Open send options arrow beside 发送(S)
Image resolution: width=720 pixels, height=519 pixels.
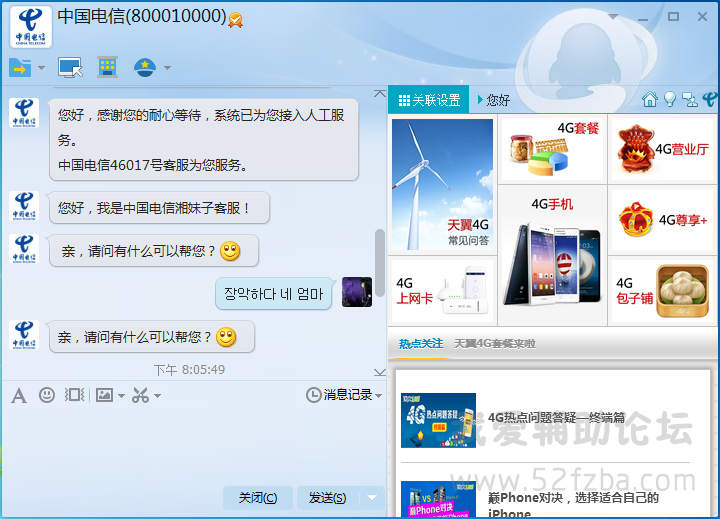372,498
